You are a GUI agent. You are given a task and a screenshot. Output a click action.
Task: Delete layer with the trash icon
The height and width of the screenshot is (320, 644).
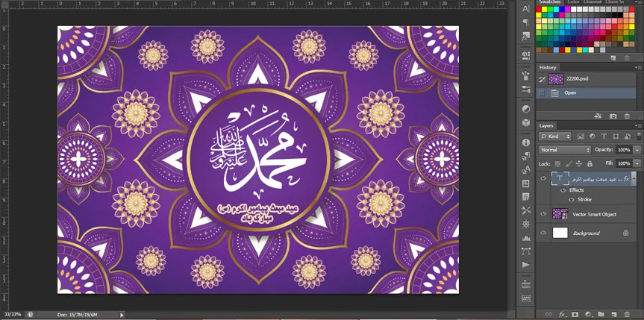[x=627, y=314]
